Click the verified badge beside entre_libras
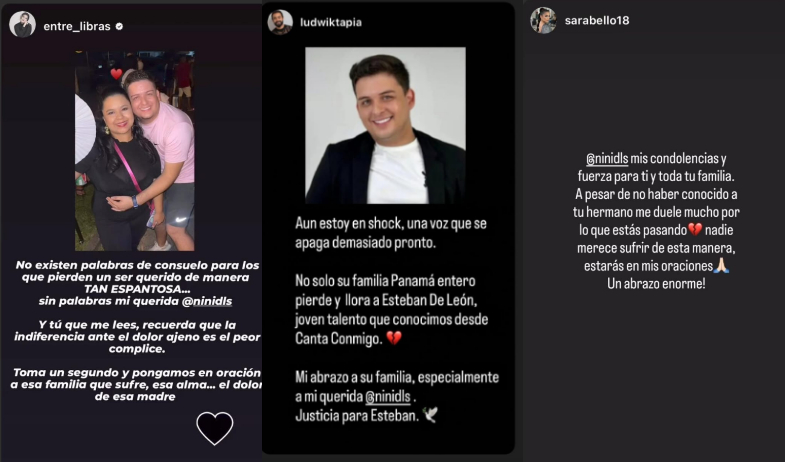The width and height of the screenshot is (785, 462). point(119,27)
